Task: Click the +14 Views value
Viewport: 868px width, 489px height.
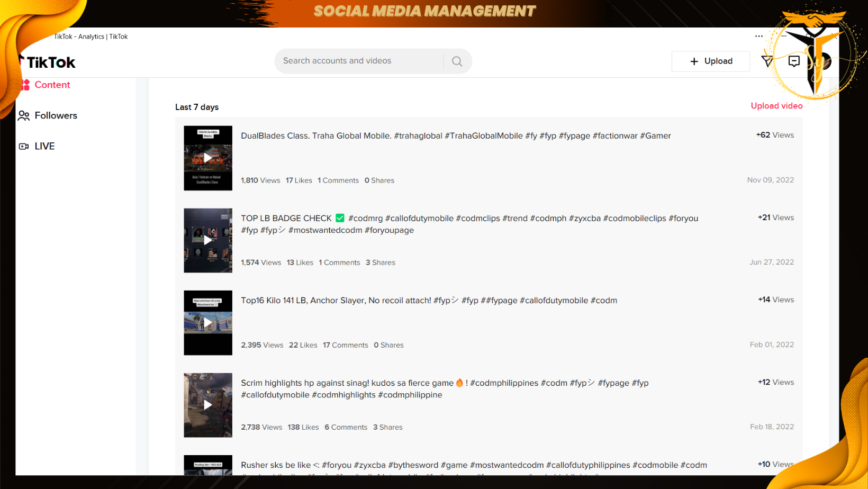Action: 776,300
